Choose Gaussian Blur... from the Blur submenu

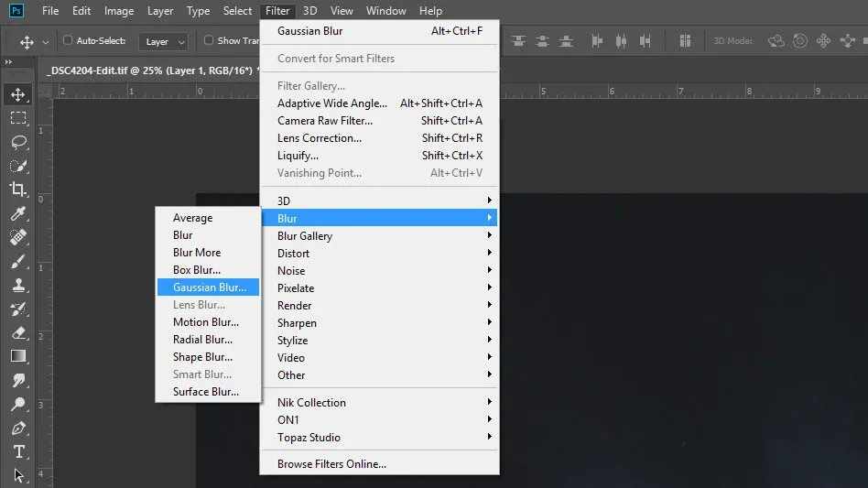(x=209, y=287)
